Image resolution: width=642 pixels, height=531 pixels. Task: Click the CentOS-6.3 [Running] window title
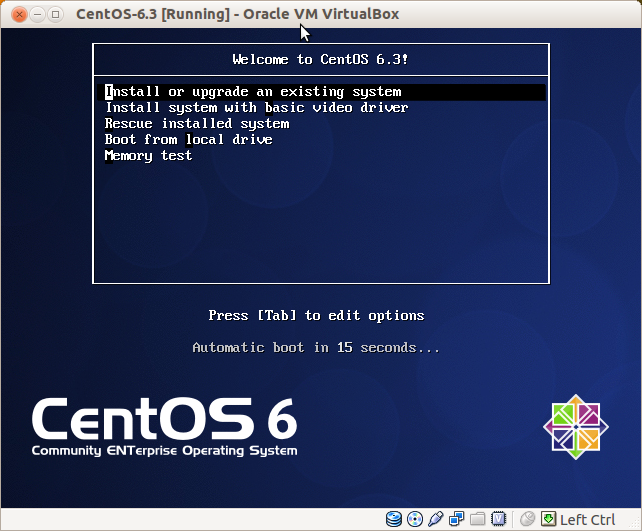tap(237, 14)
